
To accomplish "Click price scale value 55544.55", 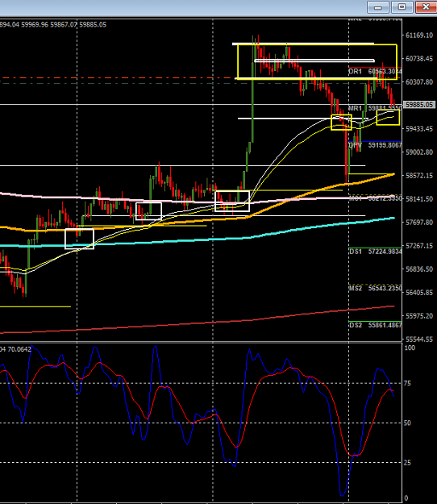I will [x=419, y=339].
